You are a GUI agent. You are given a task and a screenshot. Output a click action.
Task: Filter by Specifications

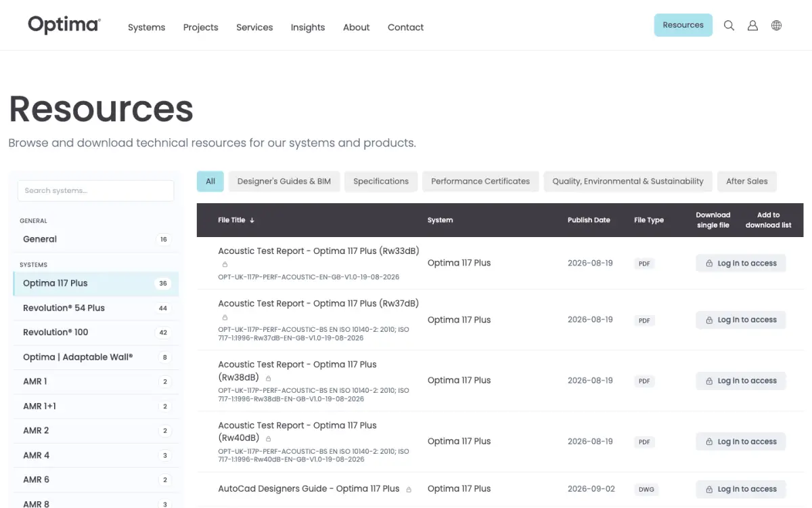(381, 182)
